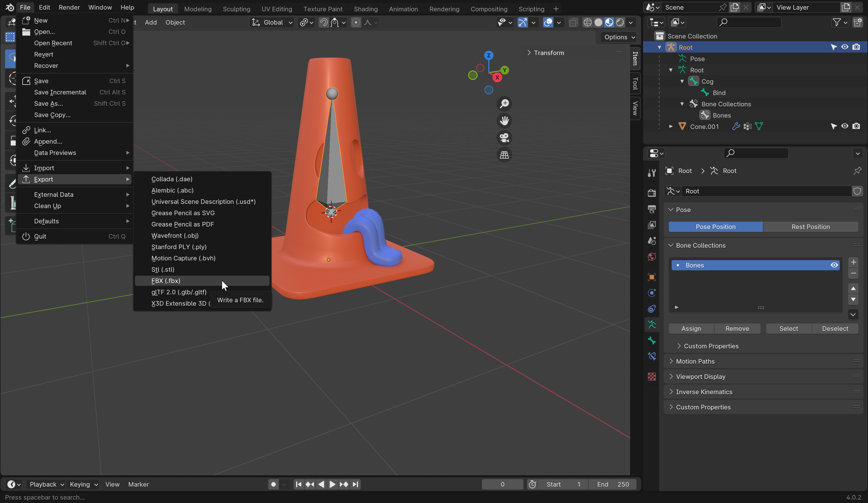The image size is (868, 503).
Task: Toggle auto keying record button
Action: 274,484
